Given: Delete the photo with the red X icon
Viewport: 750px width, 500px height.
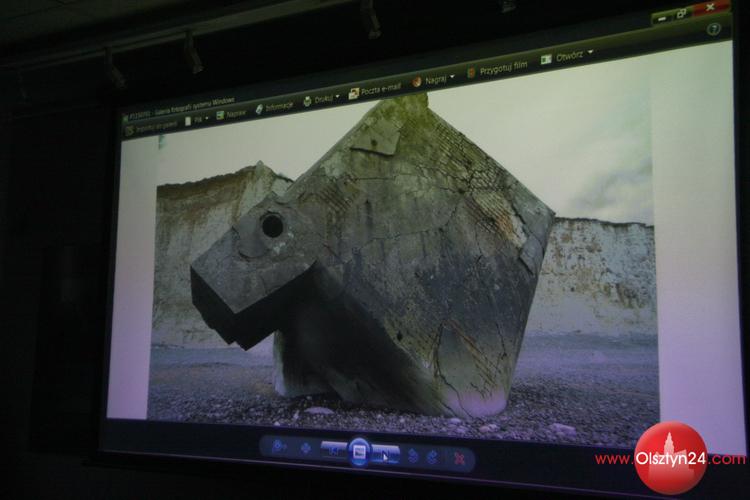Looking at the screenshot, I should 460,458.
